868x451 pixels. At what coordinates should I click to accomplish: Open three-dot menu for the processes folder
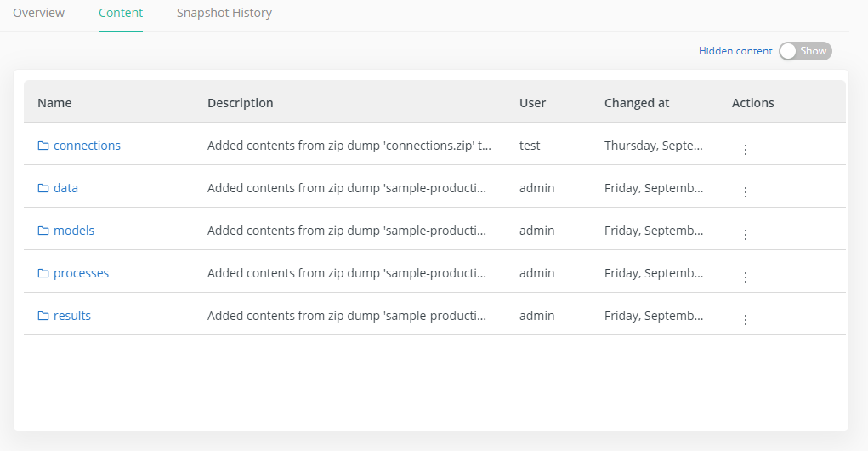746,277
